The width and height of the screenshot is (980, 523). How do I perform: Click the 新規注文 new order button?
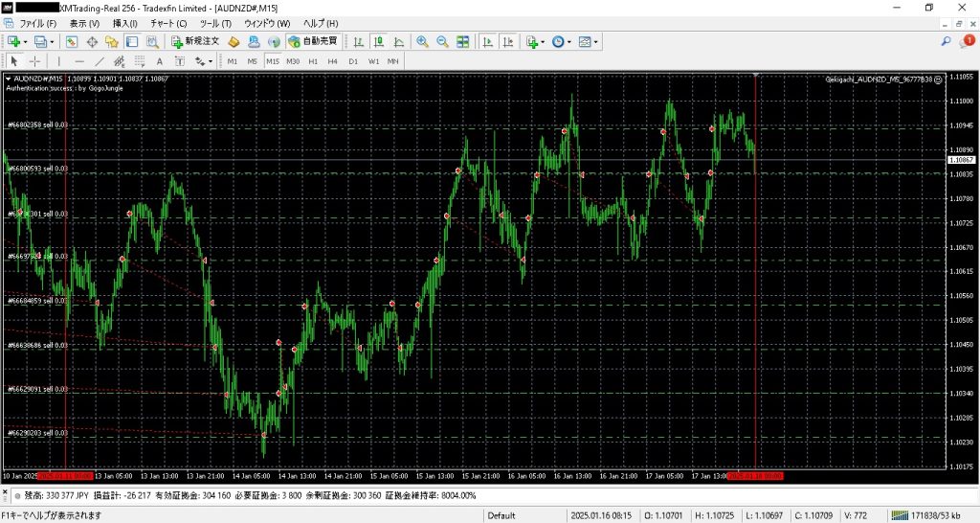196,42
